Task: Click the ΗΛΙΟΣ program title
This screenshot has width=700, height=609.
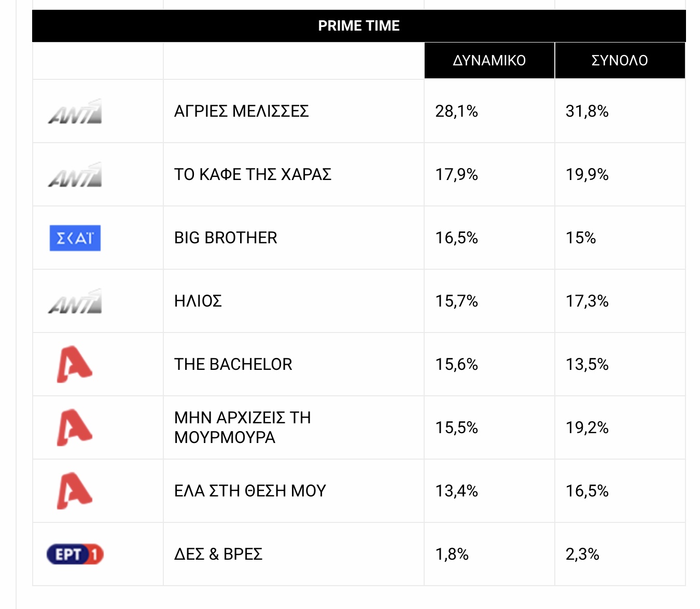Action: pyautogui.click(x=198, y=301)
